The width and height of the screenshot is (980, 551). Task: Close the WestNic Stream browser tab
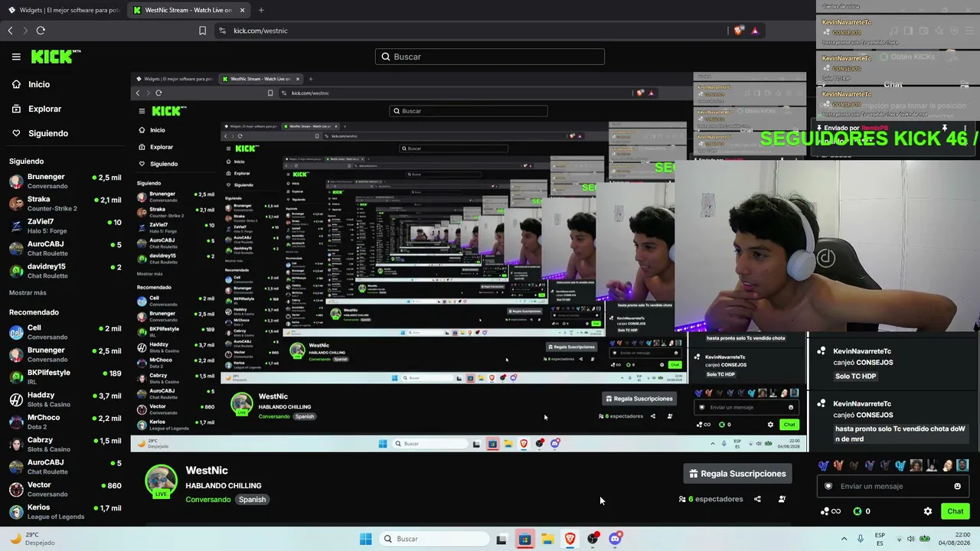(243, 10)
